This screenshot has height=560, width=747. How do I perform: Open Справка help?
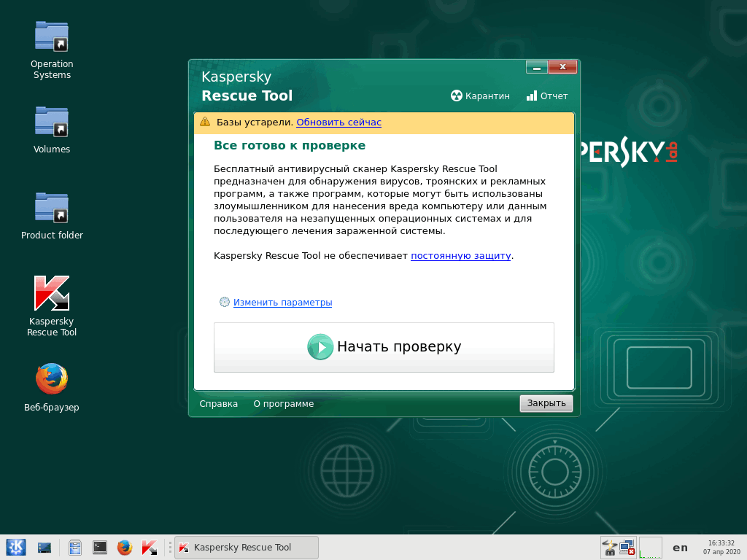218,404
